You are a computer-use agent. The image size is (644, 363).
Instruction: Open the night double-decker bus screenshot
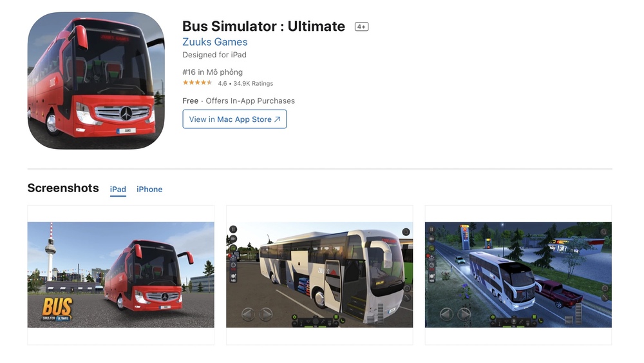(x=518, y=275)
